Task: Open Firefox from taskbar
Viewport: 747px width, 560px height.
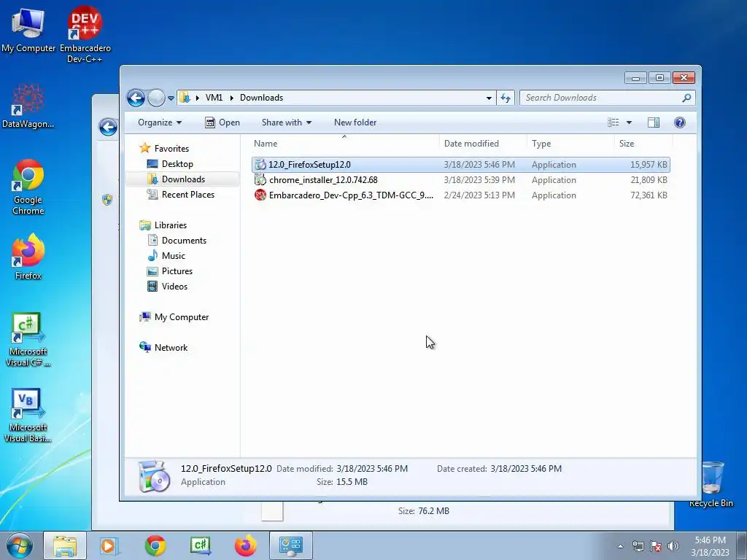Action: (x=246, y=545)
